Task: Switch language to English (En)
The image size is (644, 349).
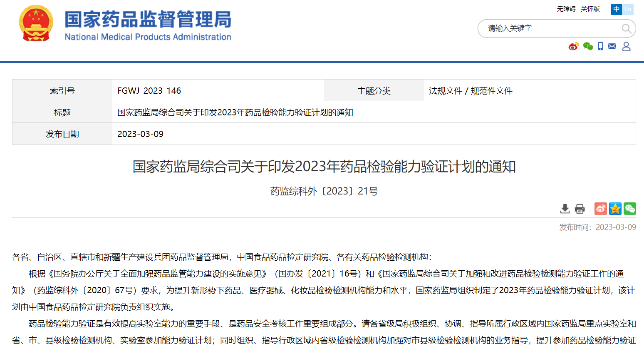Action: [628, 9]
